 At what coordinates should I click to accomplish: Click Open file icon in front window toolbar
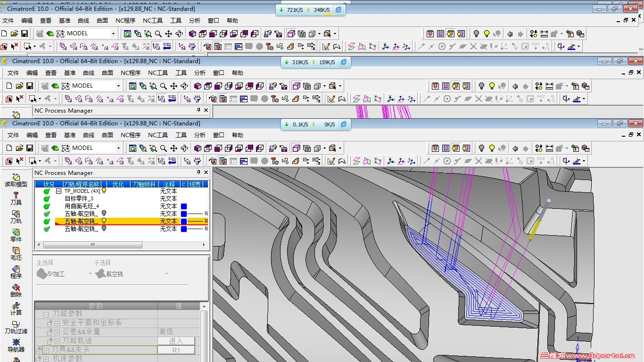pos(19,148)
